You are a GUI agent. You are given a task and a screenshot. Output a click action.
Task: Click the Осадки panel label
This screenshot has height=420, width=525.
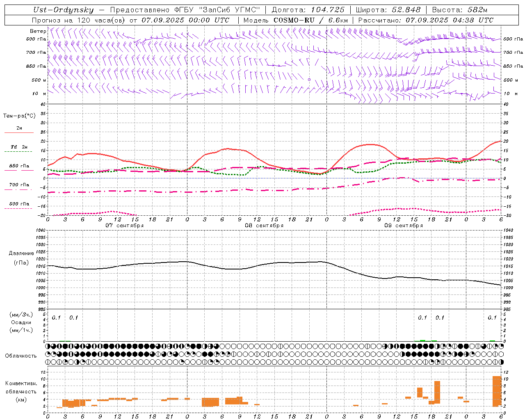[x=21, y=322]
